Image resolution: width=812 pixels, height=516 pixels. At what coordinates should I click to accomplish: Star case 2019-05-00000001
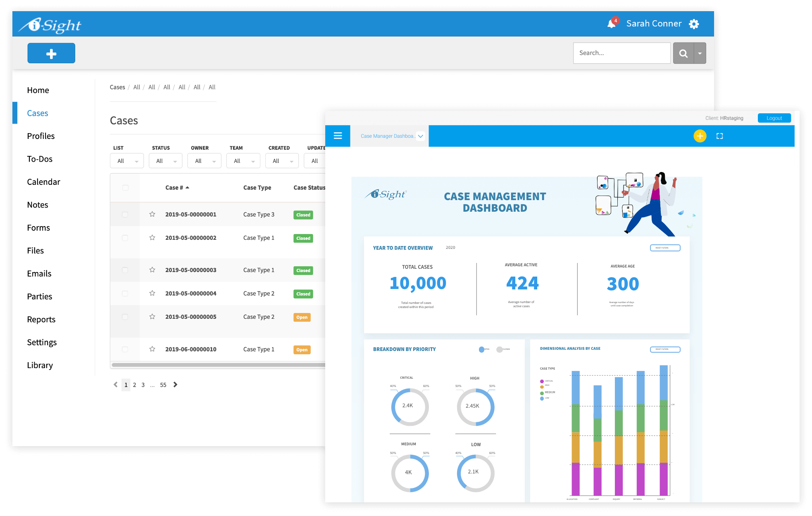[x=152, y=214]
